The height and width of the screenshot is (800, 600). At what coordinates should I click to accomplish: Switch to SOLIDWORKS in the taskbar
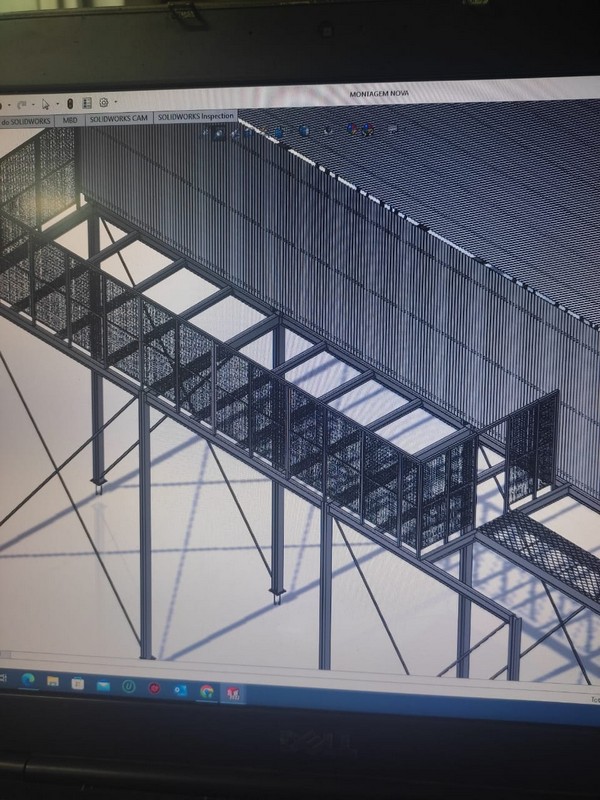coord(233,693)
